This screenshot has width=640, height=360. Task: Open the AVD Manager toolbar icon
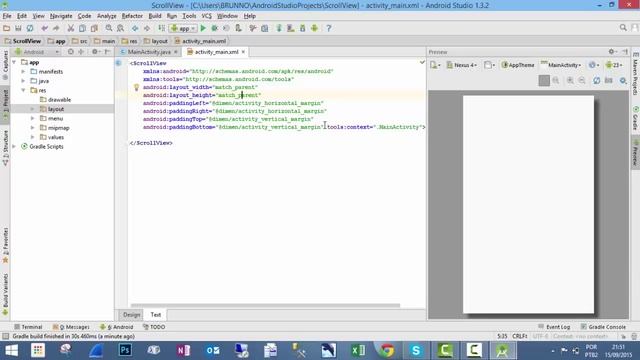(x=291, y=28)
